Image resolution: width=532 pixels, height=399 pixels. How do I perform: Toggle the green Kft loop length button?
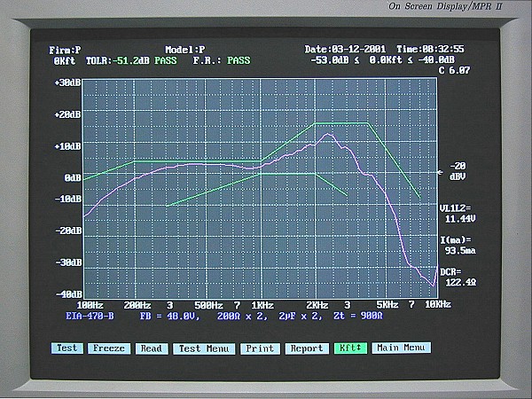350,348
